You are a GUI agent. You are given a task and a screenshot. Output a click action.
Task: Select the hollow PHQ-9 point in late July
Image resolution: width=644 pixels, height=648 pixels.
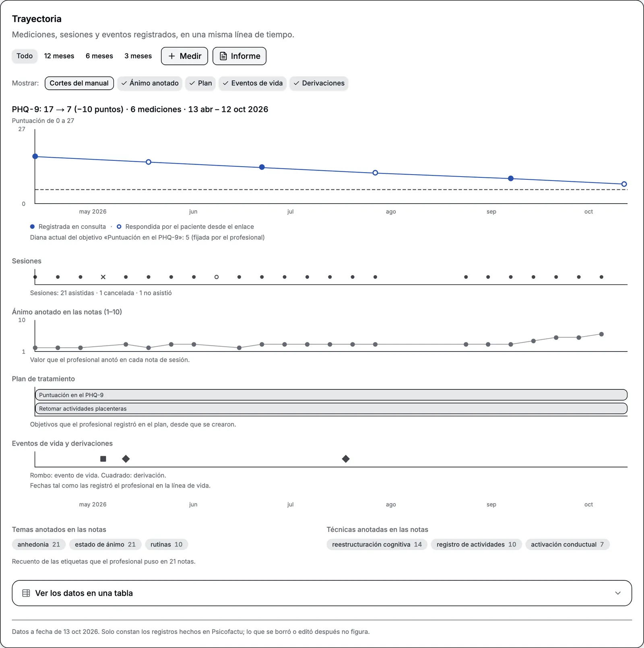point(375,173)
